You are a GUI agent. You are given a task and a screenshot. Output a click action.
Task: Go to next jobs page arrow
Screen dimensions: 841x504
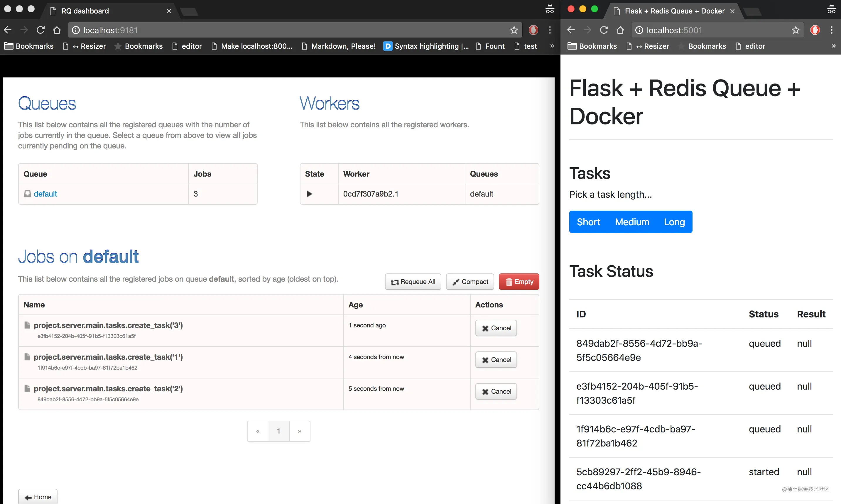(x=300, y=431)
